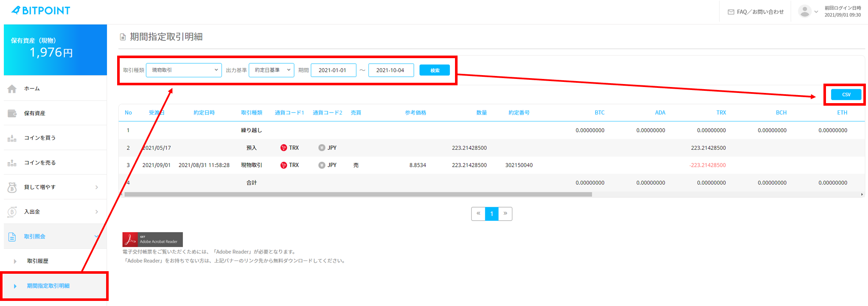Open the 出力基準 dropdown showing 約定日基準
Screen dimensions: 868x306
(272, 70)
